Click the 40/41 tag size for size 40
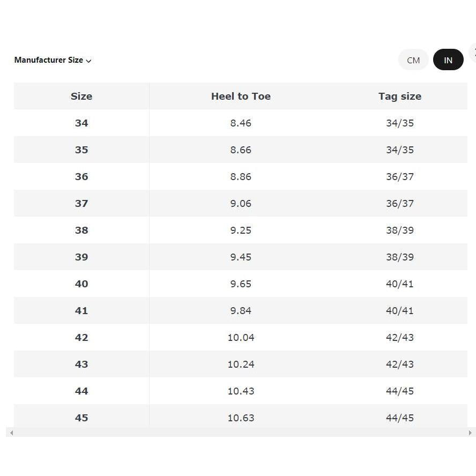 tap(400, 284)
